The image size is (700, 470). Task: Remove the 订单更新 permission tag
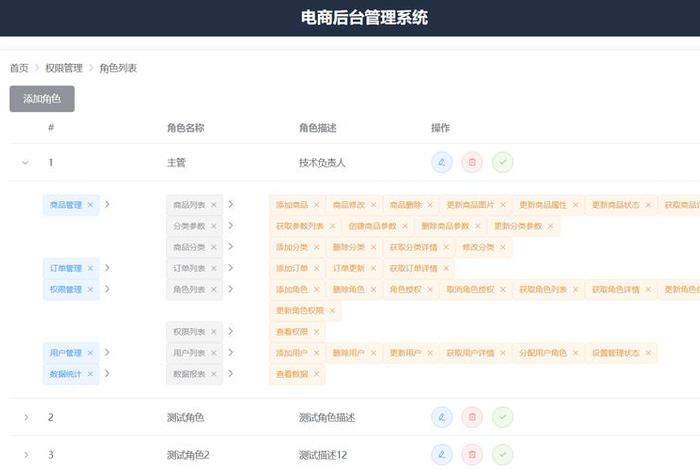373,268
